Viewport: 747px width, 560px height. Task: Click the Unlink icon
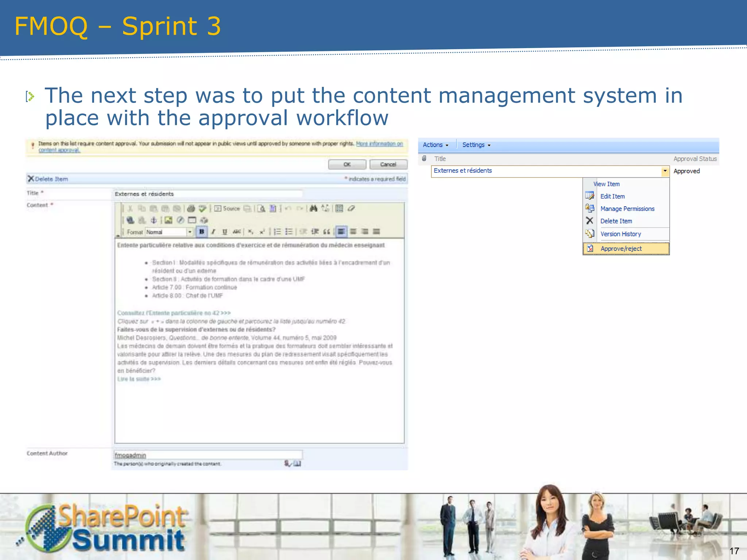click(142, 220)
